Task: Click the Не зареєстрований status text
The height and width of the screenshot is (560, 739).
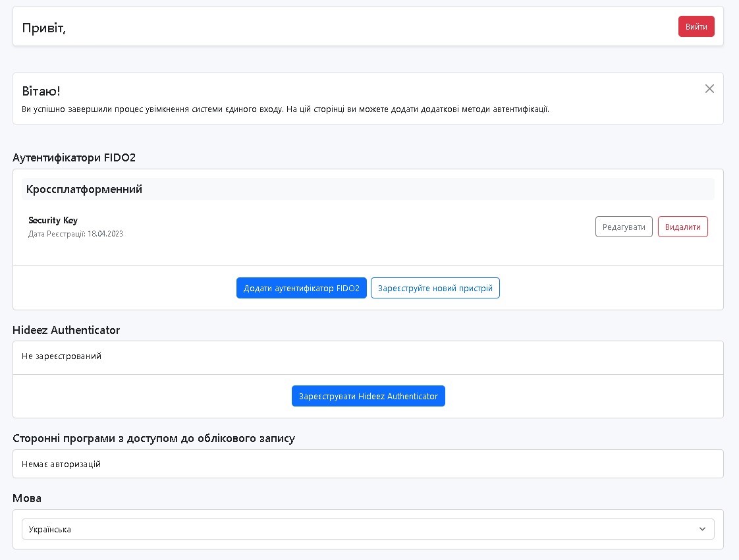Action: click(x=61, y=356)
